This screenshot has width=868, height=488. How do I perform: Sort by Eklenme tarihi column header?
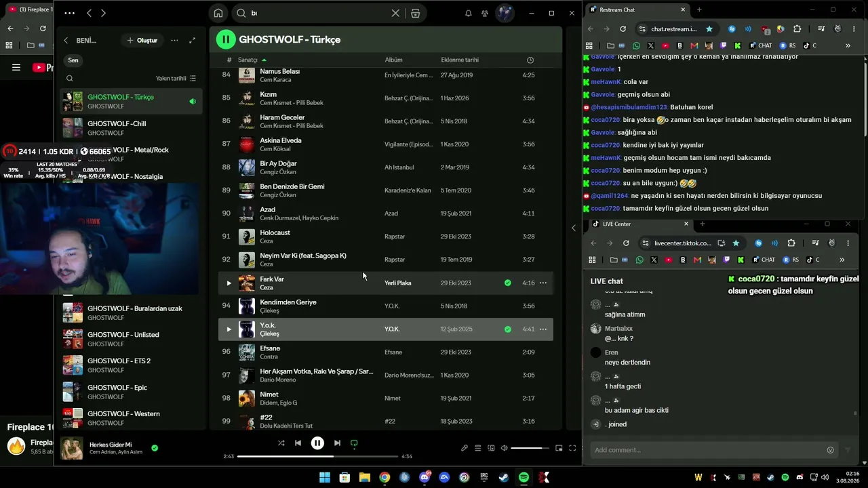point(460,60)
